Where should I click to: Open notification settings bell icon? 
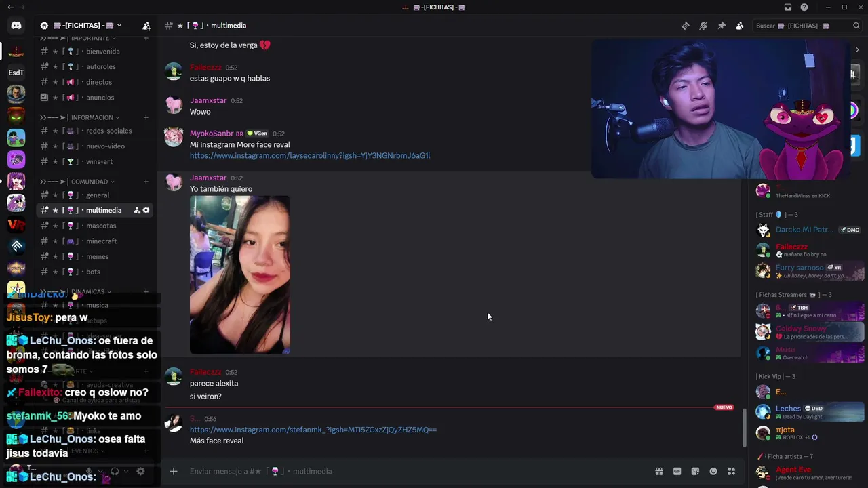[703, 26]
